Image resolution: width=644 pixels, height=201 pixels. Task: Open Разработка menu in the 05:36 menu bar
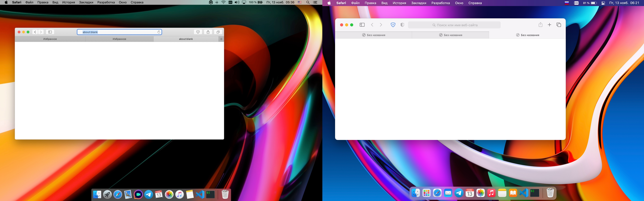(x=106, y=2)
